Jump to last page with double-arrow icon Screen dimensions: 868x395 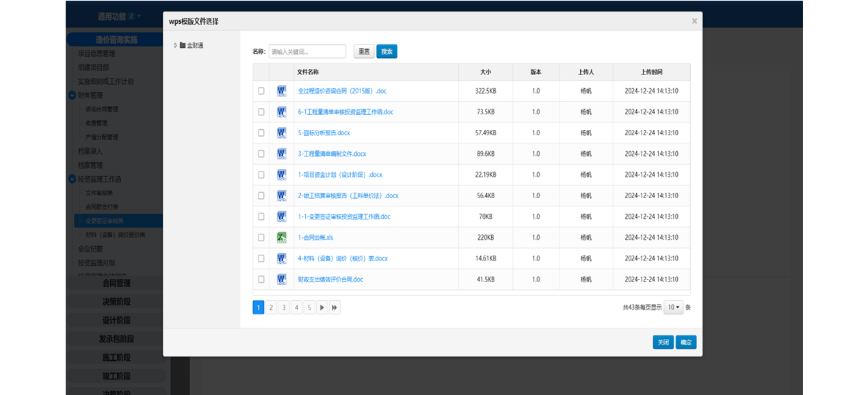tap(334, 308)
